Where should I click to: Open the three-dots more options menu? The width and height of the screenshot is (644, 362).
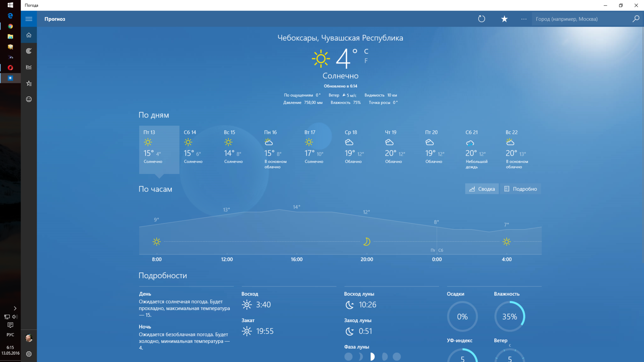[x=524, y=19]
